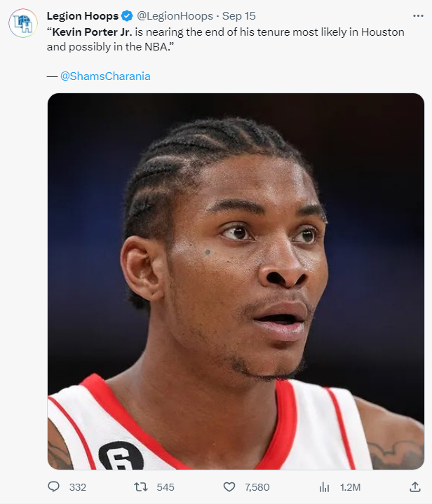The image size is (432, 504).
Task: Click the bold Kevin Porter Jr. text
Action: click(92, 32)
